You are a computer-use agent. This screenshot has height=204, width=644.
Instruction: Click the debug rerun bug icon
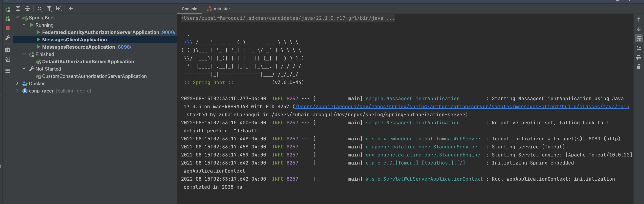(8, 19)
